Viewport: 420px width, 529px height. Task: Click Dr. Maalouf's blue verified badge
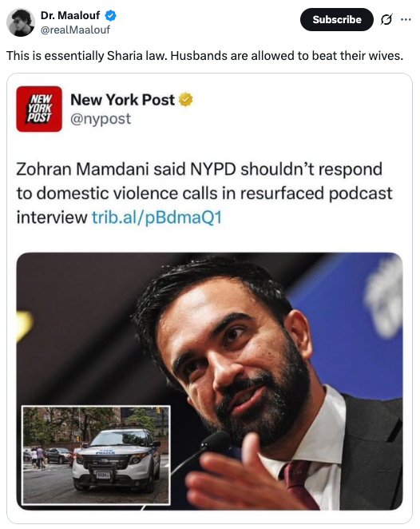(110, 15)
